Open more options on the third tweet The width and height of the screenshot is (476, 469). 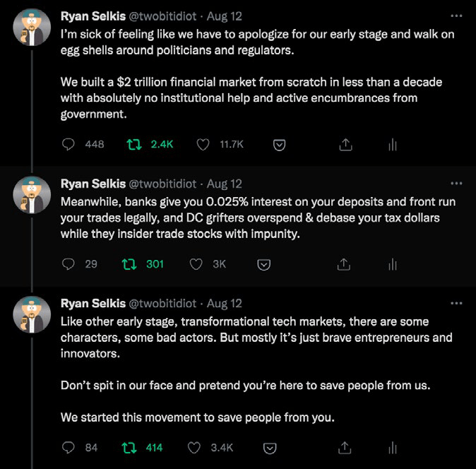click(456, 303)
